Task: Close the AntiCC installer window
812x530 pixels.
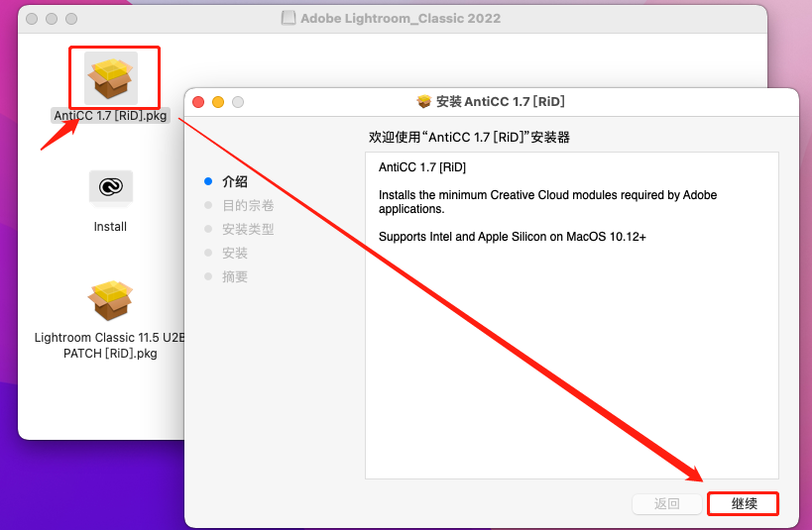Action: [198, 102]
